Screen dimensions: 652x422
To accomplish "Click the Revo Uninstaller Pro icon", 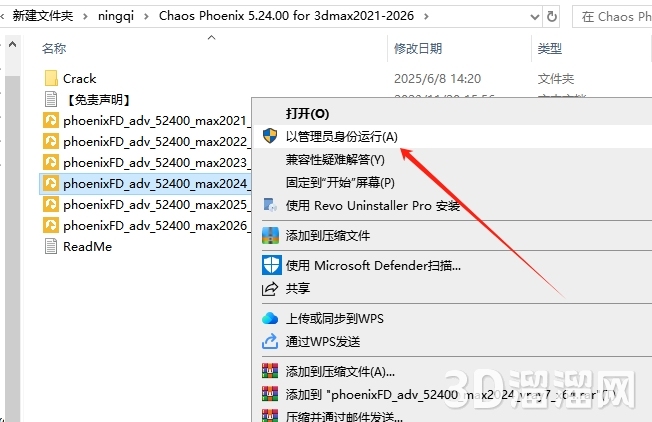I will tap(270, 205).
